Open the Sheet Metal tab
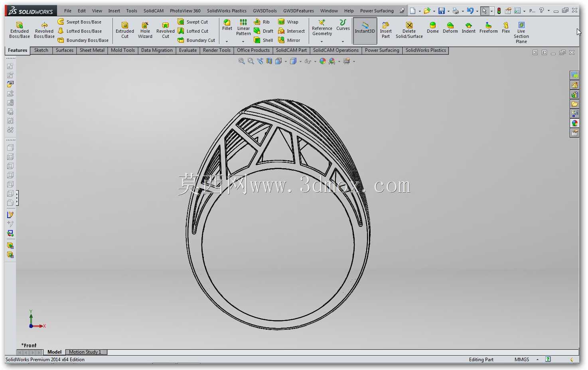 point(92,50)
